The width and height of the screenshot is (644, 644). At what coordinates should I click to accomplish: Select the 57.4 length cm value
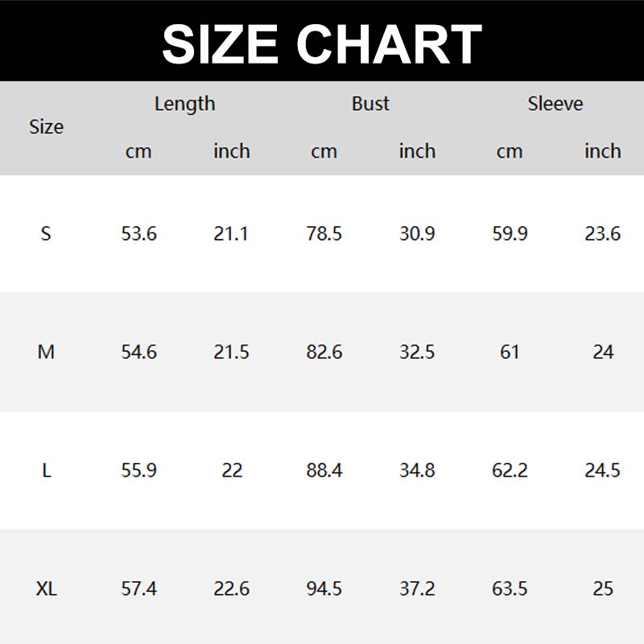pos(138,588)
